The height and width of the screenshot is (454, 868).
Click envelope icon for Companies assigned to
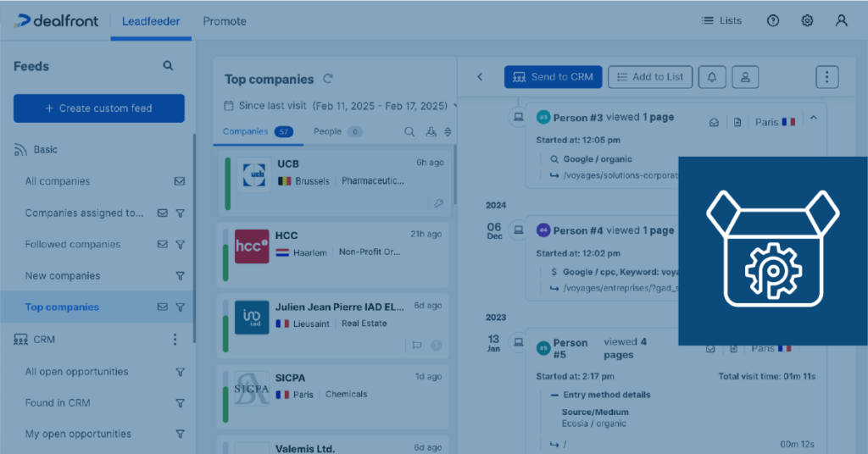pos(162,213)
